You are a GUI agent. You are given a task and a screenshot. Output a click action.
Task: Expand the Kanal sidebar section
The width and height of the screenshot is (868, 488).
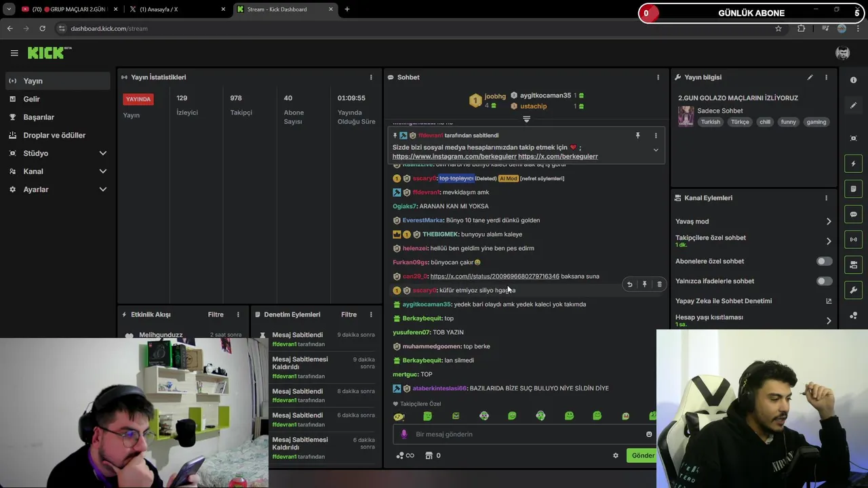point(103,171)
